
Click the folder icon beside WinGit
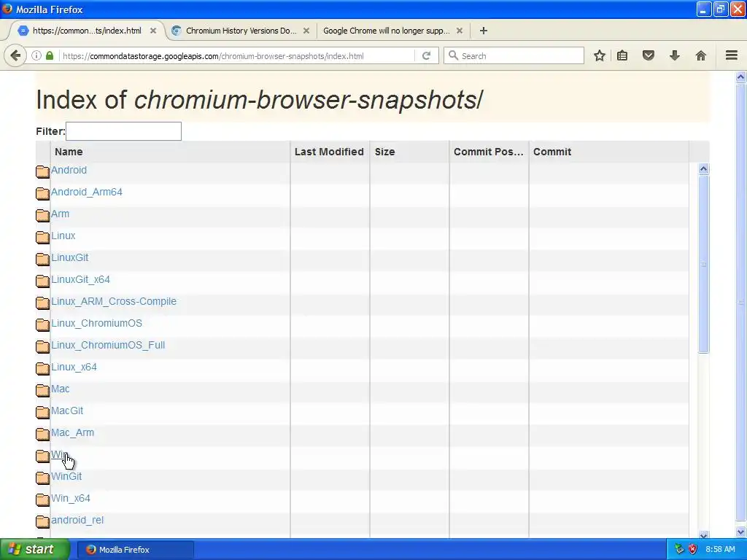tap(42, 478)
